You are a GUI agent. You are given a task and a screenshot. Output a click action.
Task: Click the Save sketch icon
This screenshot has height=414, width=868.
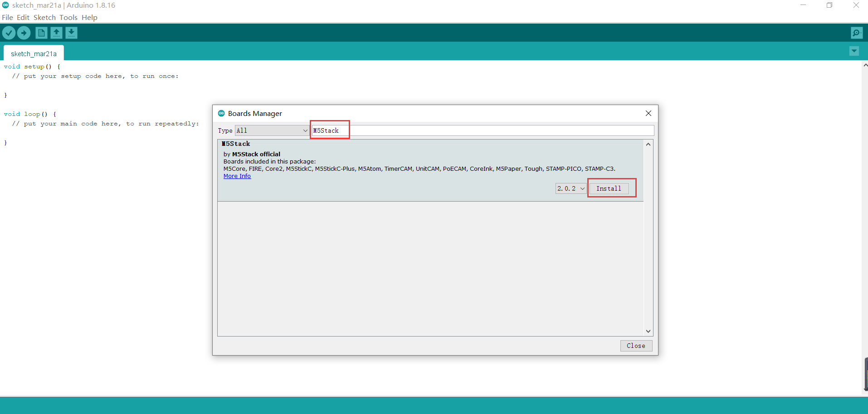[71, 33]
